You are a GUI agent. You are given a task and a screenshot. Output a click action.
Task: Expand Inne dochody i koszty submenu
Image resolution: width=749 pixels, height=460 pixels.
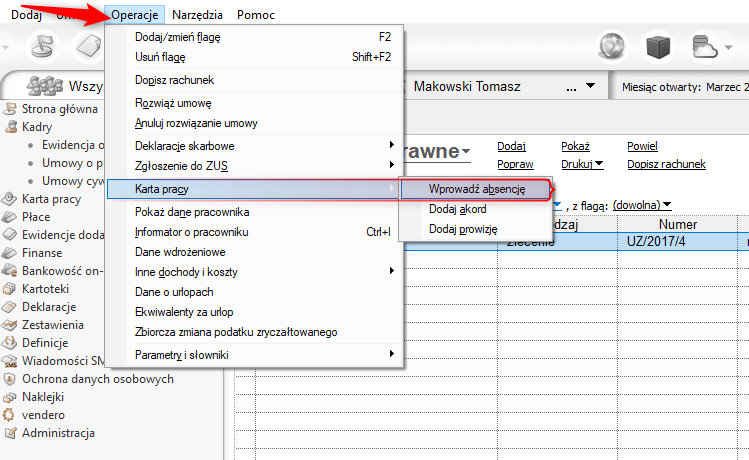(x=255, y=272)
